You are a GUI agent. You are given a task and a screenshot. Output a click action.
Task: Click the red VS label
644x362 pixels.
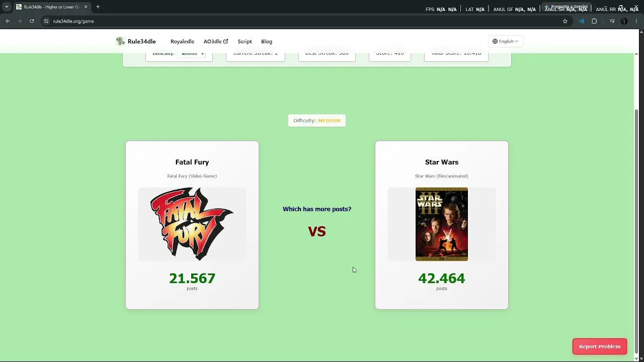click(x=317, y=231)
